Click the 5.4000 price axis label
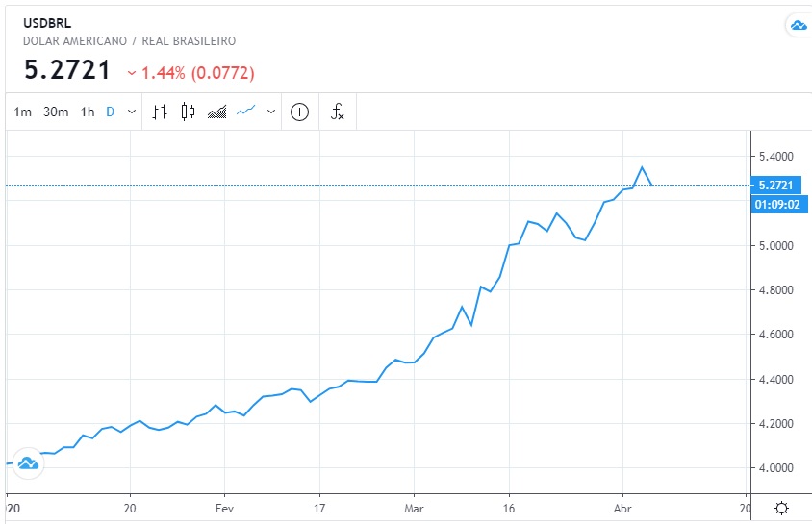 tap(774, 156)
